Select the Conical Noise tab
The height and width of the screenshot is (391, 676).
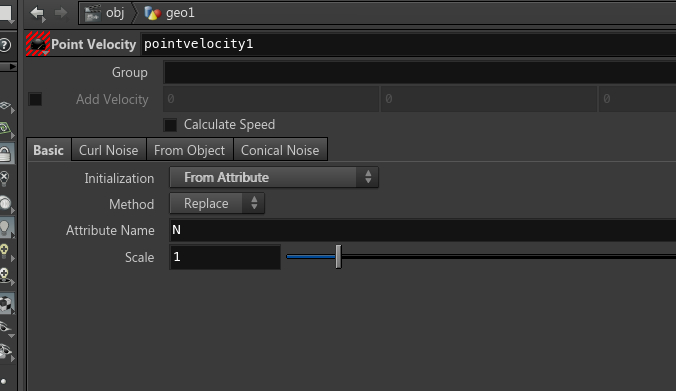pyautogui.click(x=280, y=150)
